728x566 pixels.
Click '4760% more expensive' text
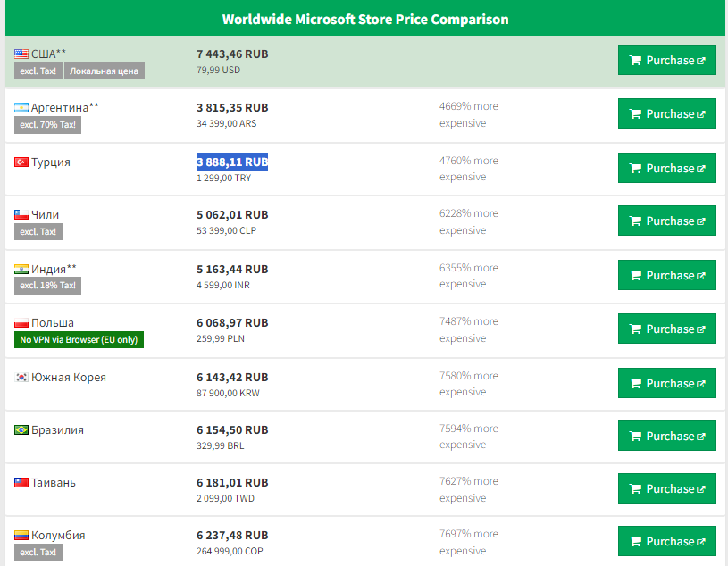469,169
